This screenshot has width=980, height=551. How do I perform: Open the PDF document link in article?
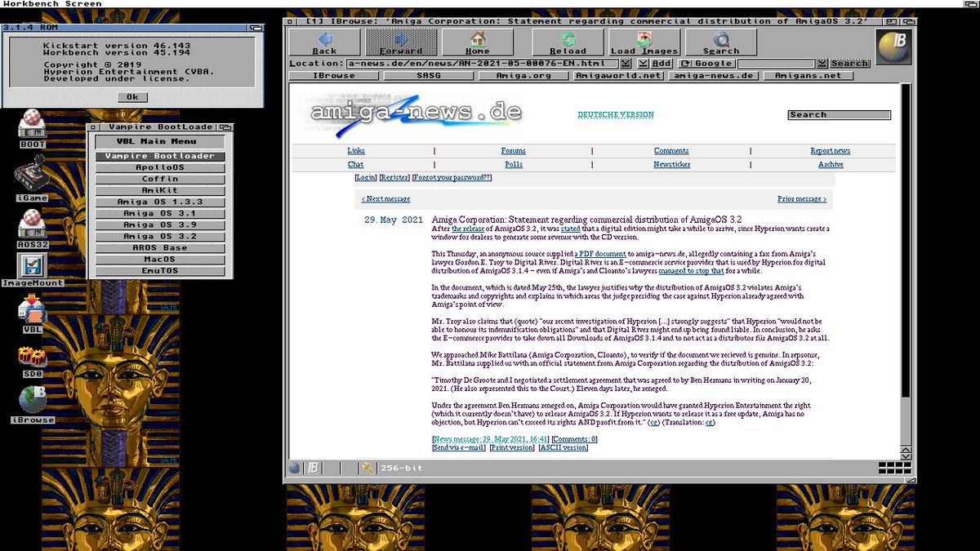(600, 255)
